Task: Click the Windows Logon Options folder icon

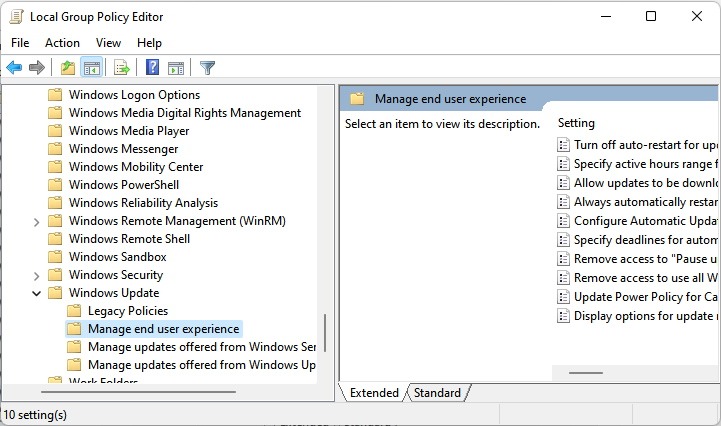Action: click(55, 95)
